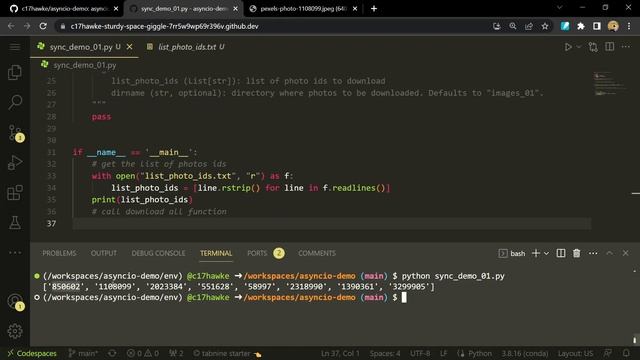Click the editor minimap
This screenshot has height=360, width=640.
pyautogui.click(x=611, y=84)
